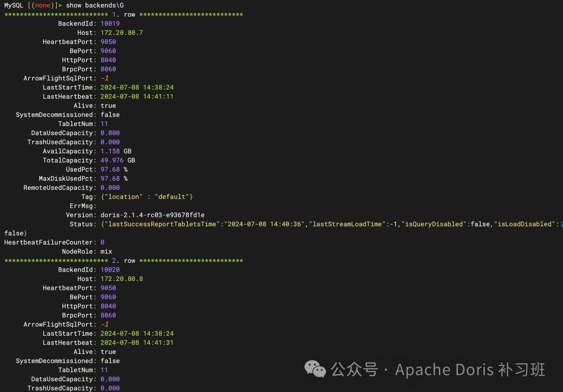The height and width of the screenshot is (392, 563).
Task: Click the Host IP 172.20.80.7
Action: tap(121, 32)
